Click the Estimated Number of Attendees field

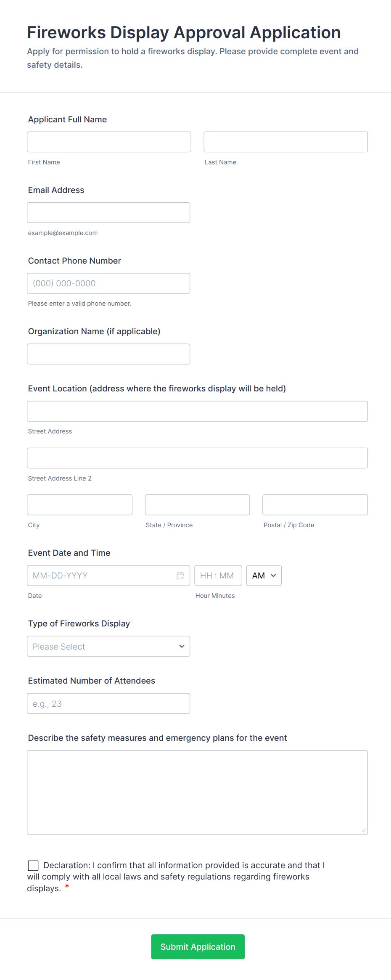108,703
